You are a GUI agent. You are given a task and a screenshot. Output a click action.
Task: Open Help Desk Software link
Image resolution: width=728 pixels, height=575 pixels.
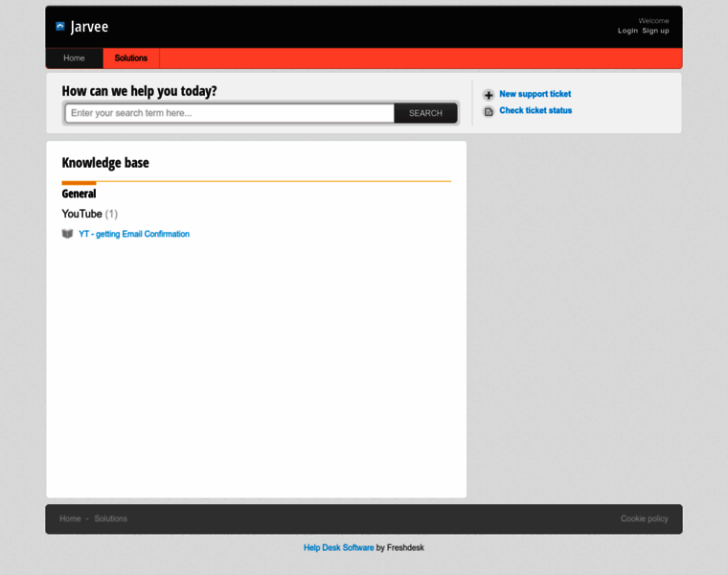click(x=338, y=547)
